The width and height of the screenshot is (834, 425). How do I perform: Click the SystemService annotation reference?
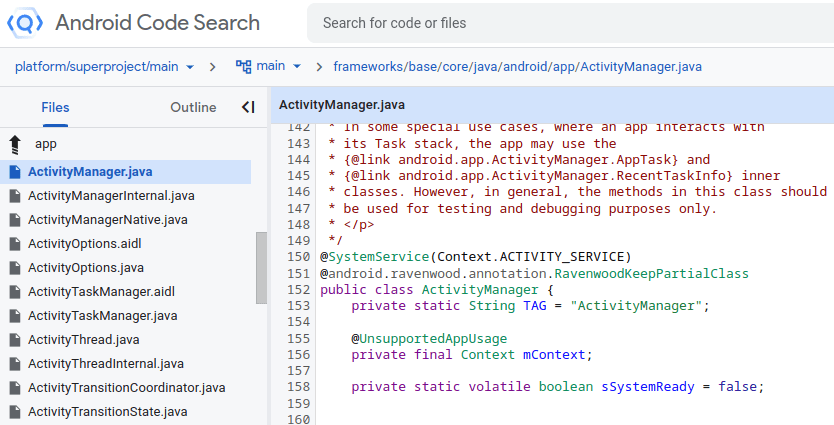379,257
